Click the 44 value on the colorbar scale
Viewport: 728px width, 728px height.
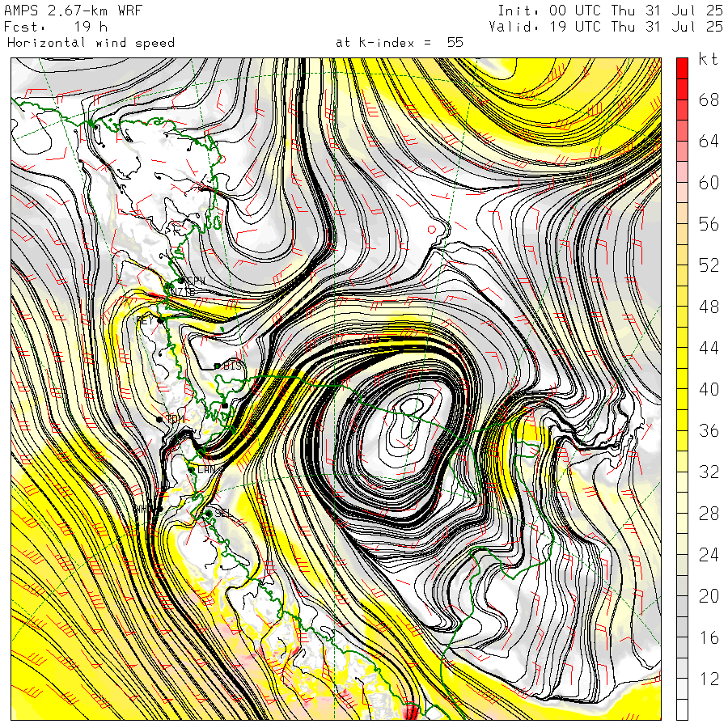(x=709, y=348)
